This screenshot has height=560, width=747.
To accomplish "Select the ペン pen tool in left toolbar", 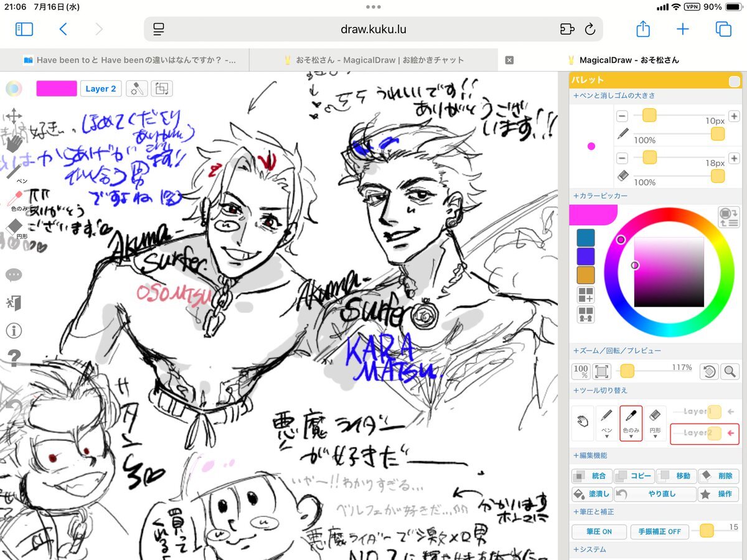I will [x=15, y=172].
